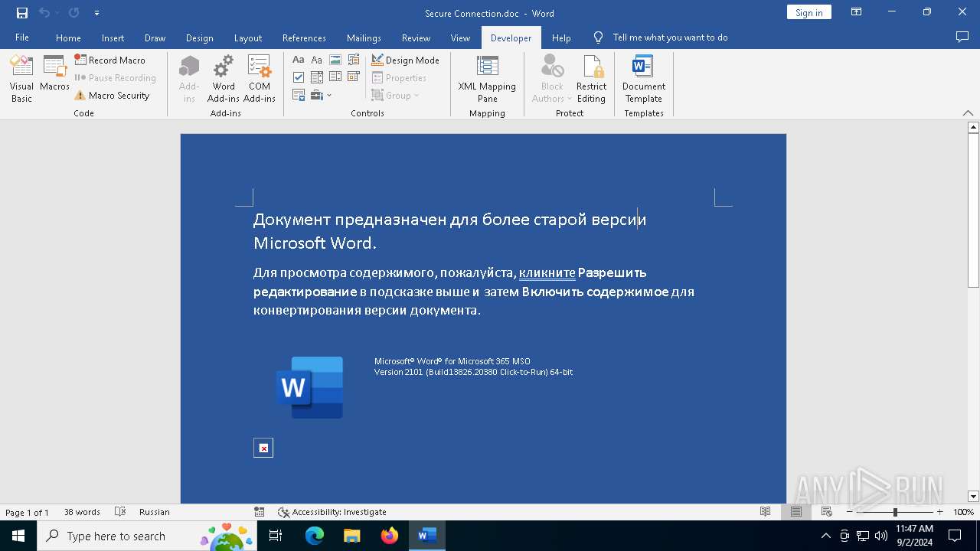The image size is (980, 551).
Task: Open COM Add-ins dialog
Action: (260, 80)
